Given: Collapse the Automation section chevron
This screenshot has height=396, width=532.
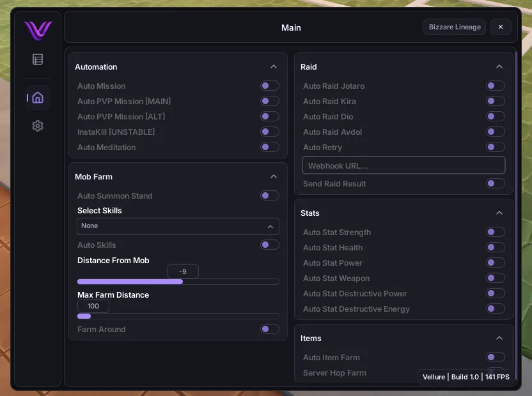Looking at the screenshot, I should point(274,66).
